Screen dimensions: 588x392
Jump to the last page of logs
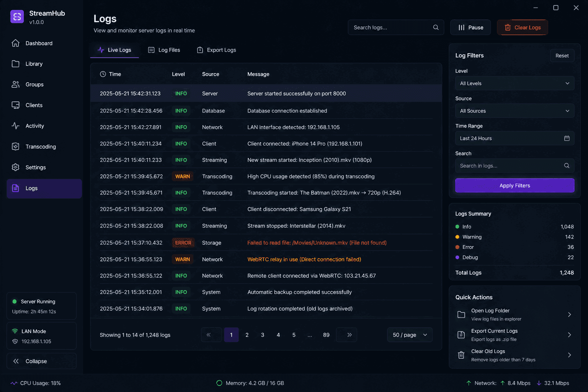coord(347,335)
